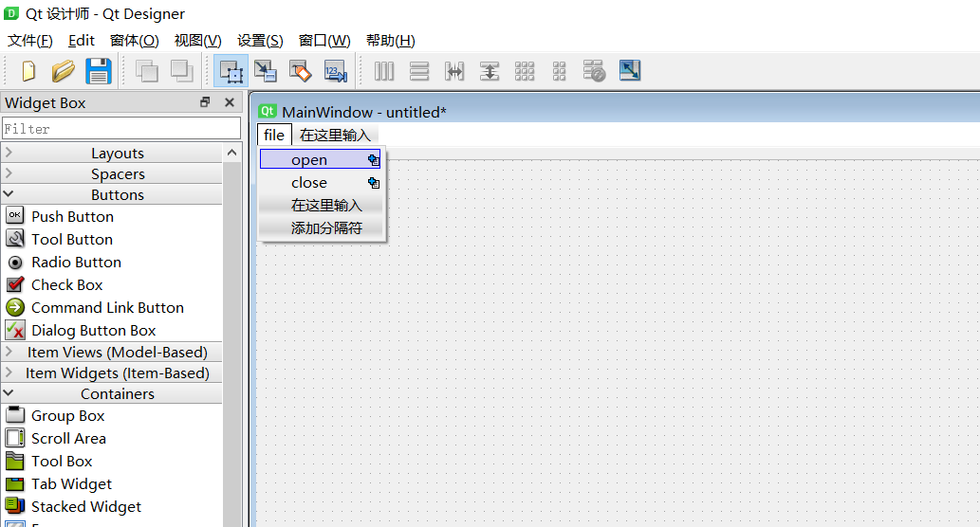Screen dimensions: 980x527
Task: Click the Widget Box Filter field
Action: pos(121,129)
